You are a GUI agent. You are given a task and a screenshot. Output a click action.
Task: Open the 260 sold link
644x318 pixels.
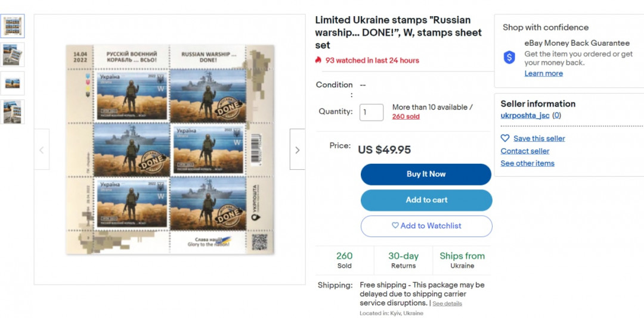pos(406,117)
